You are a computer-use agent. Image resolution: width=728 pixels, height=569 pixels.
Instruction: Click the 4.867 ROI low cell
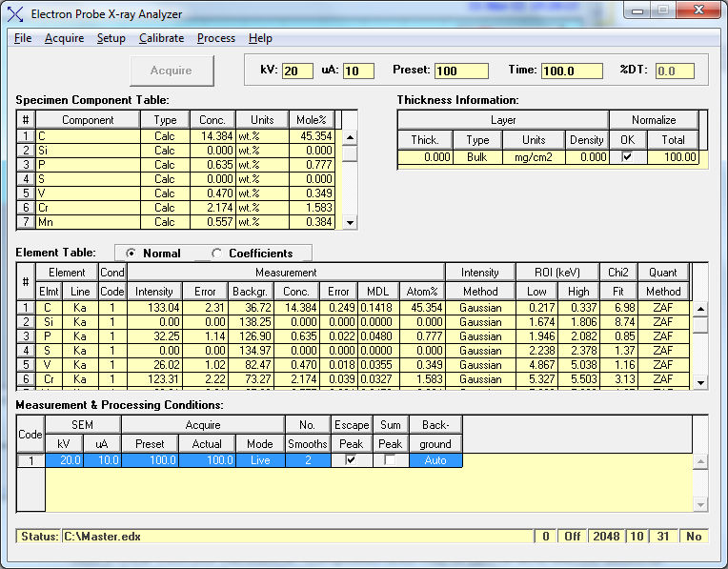[x=536, y=365]
